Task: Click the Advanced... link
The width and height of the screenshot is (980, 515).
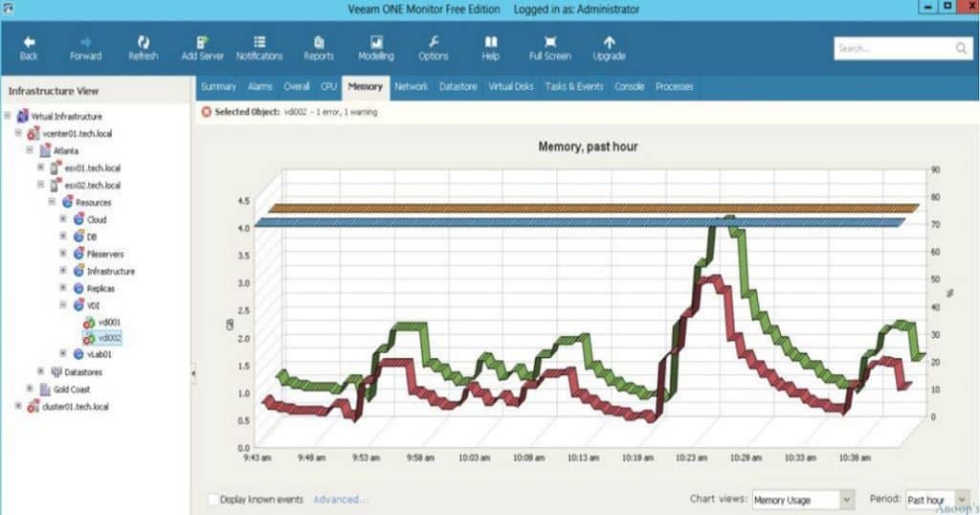Action: pos(340,500)
